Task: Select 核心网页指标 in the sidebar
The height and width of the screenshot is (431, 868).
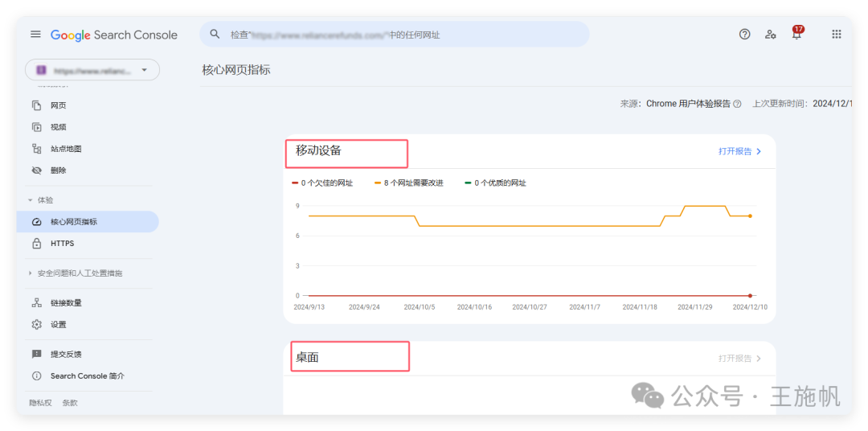Action: coord(88,222)
